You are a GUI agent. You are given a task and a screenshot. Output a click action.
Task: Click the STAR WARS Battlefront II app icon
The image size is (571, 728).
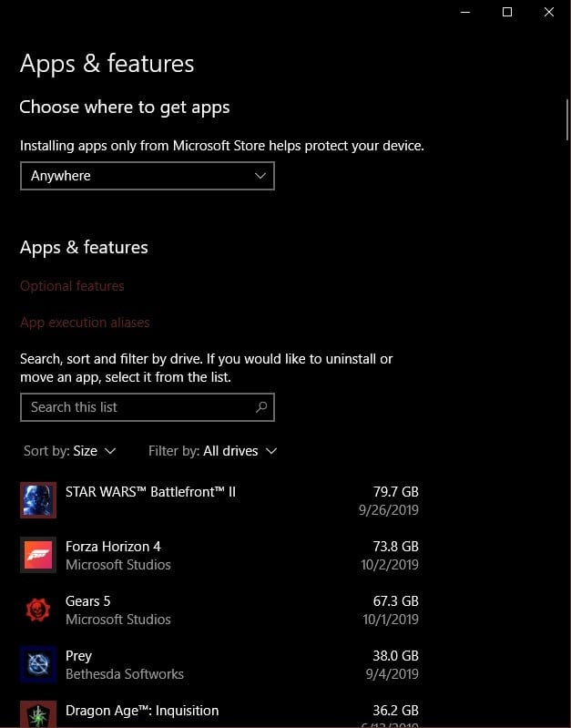[38, 500]
